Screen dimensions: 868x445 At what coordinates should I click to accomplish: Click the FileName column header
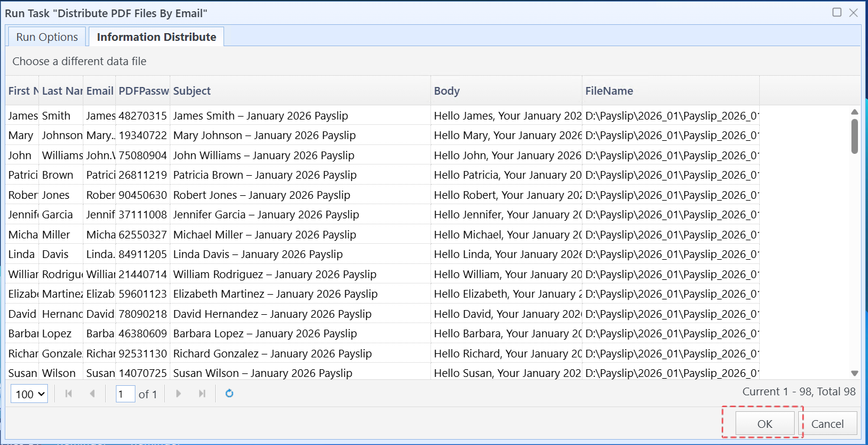pyautogui.click(x=670, y=91)
